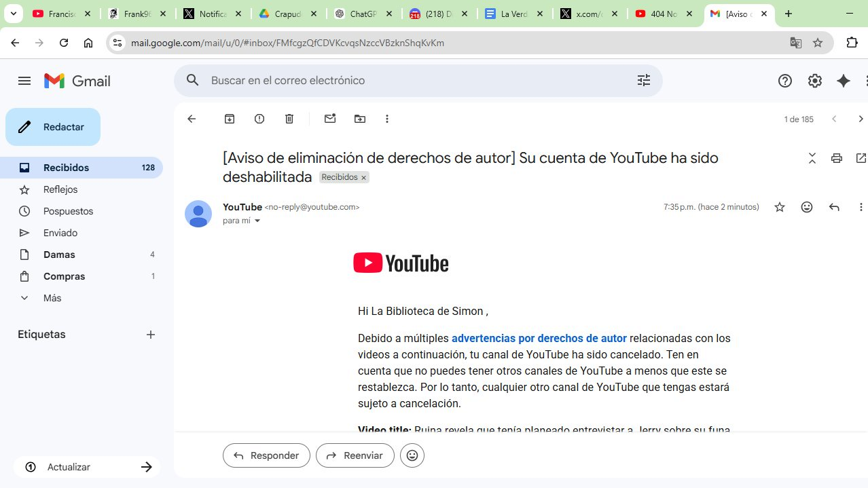
Task: Click sender avatar icon
Action: coord(198,214)
